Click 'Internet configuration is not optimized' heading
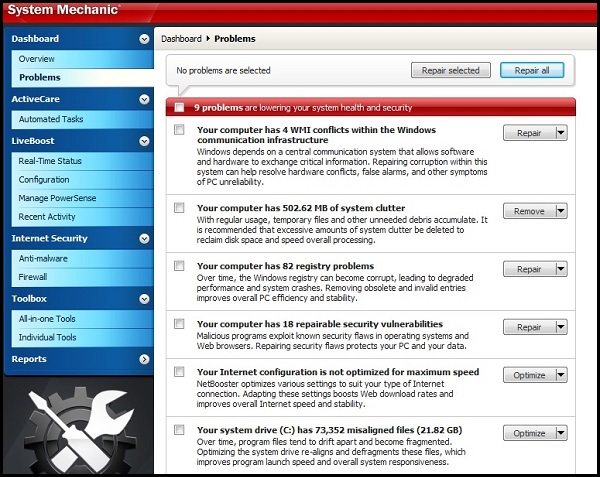 (338, 372)
